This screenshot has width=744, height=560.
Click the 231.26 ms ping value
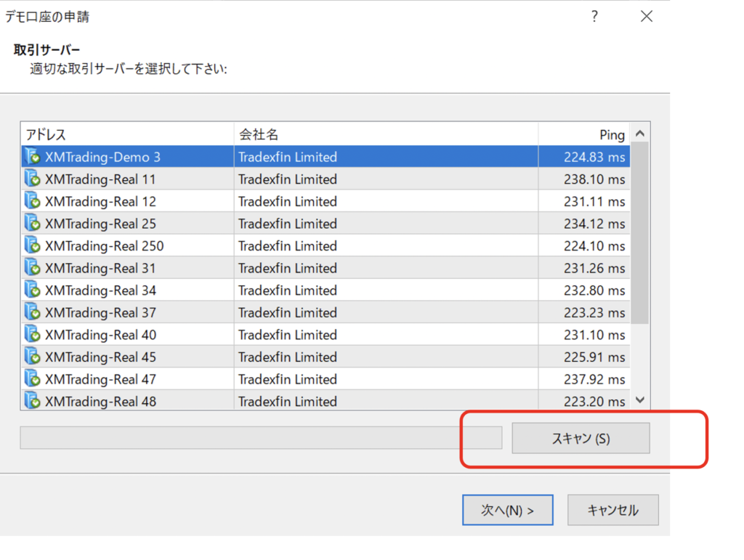tap(594, 269)
